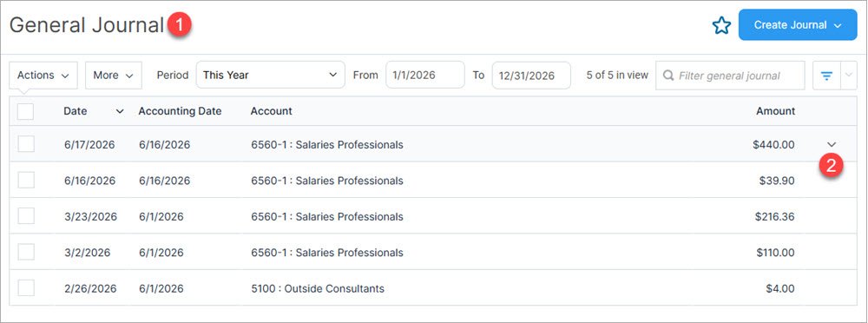
Task: Click the $440.00 amount
Action: (773, 145)
